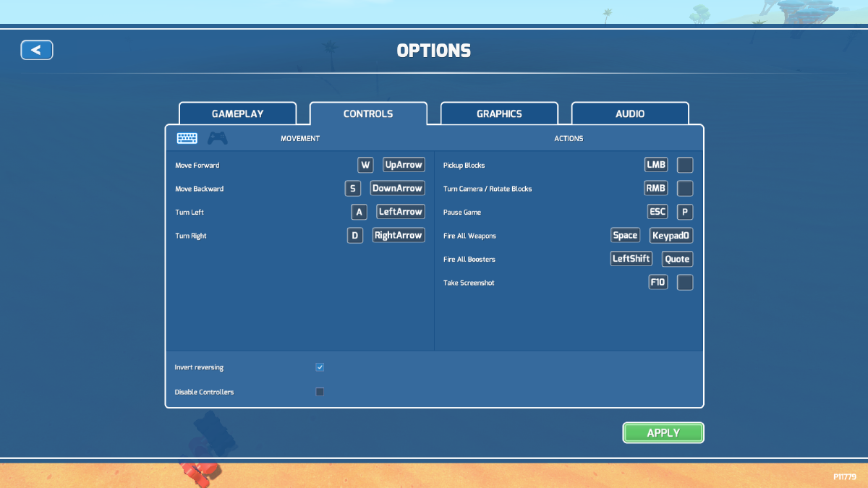Viewport: 868px width, 488px height.
Task: Switch to controller bindings view
Action: pos(219,137)
